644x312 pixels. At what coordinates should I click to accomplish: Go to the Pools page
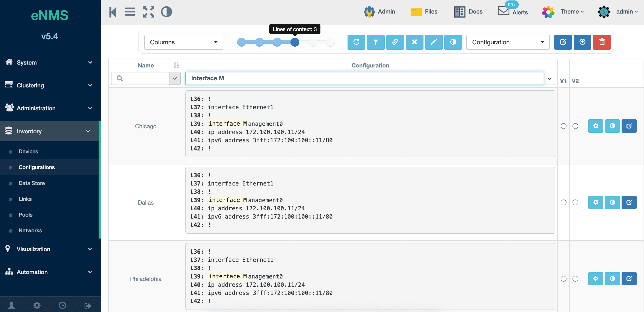click(26, 215)
